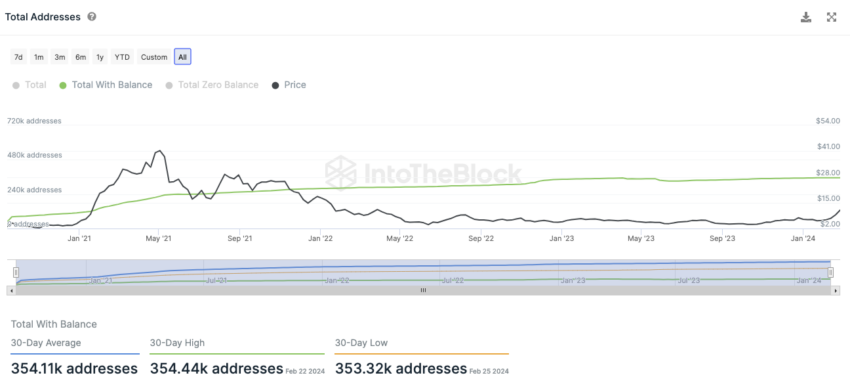The height and width of the screenshot is (390, 850).
Task: Select the 6m time range
Action: click(81, 56)
